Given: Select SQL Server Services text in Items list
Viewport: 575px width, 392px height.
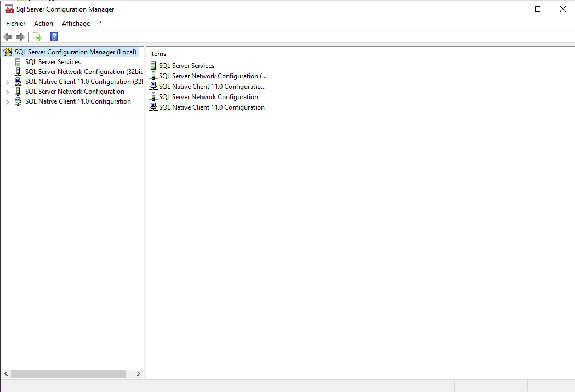Looking at the screenshot, I should click(187, 66).
